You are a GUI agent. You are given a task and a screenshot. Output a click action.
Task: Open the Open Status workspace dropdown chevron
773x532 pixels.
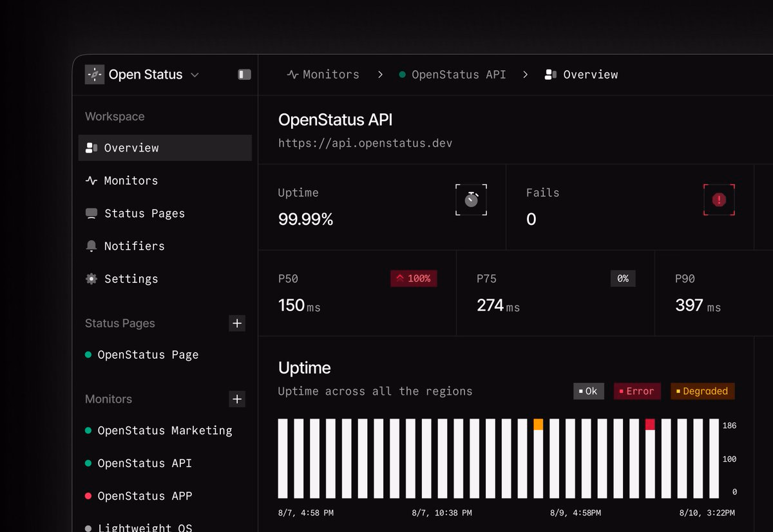tap(195, 75)
